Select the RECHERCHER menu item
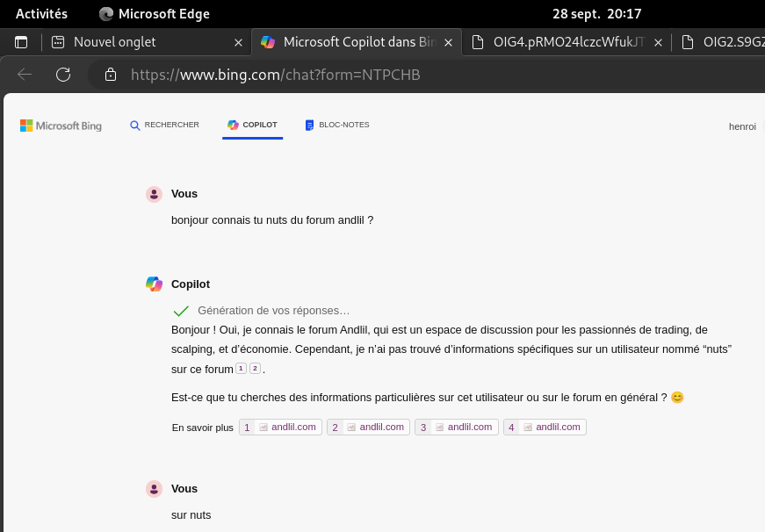 (x=164, y=126)
